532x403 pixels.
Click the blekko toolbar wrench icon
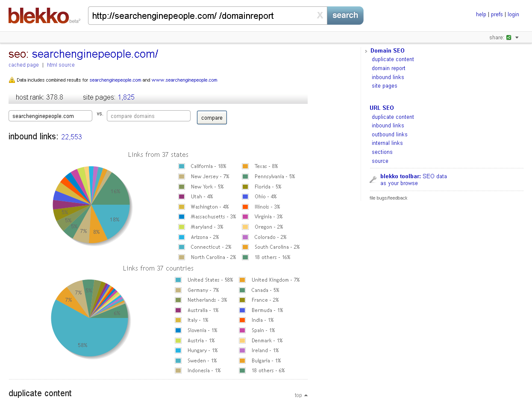pyautogui.click(x=373, y=180)
